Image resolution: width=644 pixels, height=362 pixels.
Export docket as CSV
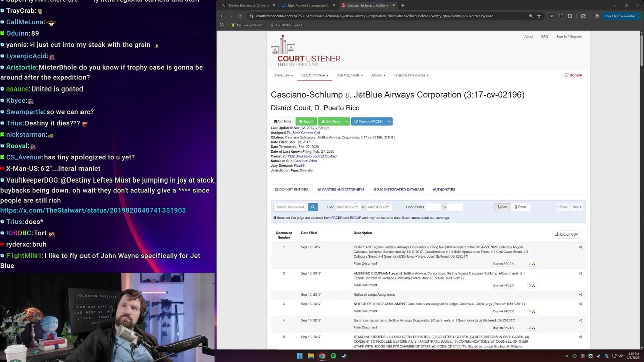point(567,234)
